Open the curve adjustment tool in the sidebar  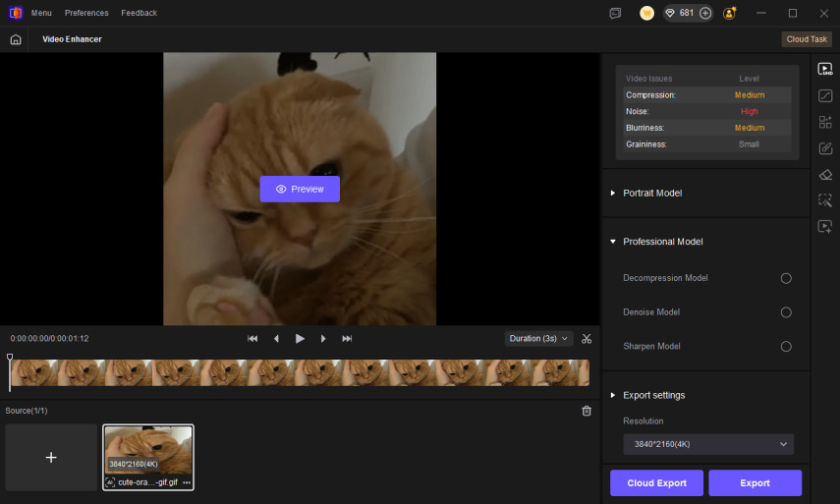pos(825,95)
